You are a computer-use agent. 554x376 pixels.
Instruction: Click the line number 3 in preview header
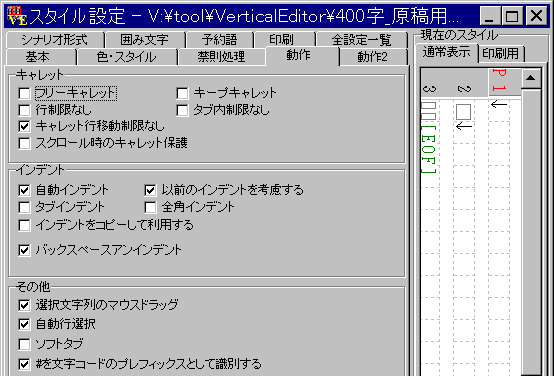tap(429, 89)
